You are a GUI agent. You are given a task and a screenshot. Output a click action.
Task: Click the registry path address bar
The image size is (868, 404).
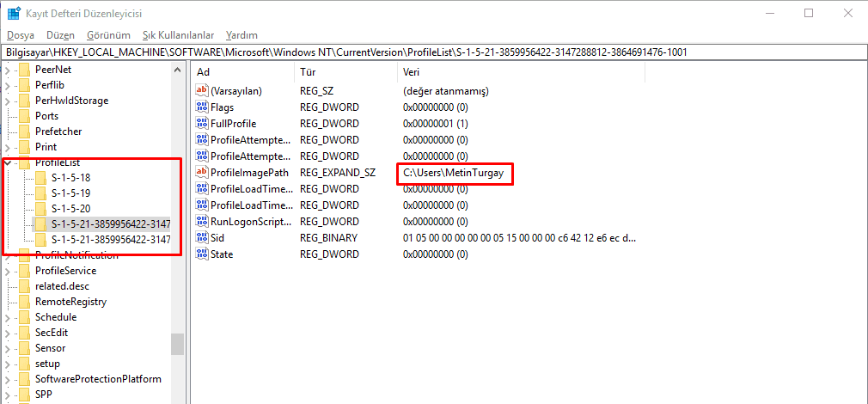click(x=433, y=52)
